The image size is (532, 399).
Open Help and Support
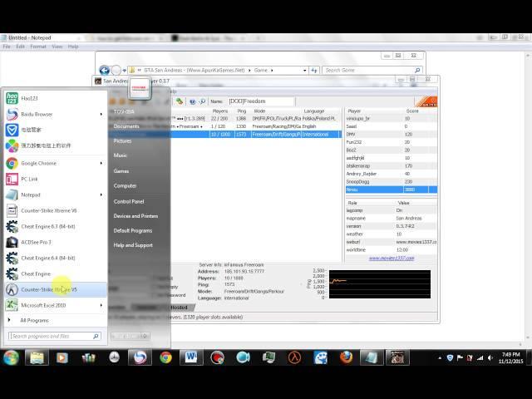pyautogui.click(x=133, y=245)
